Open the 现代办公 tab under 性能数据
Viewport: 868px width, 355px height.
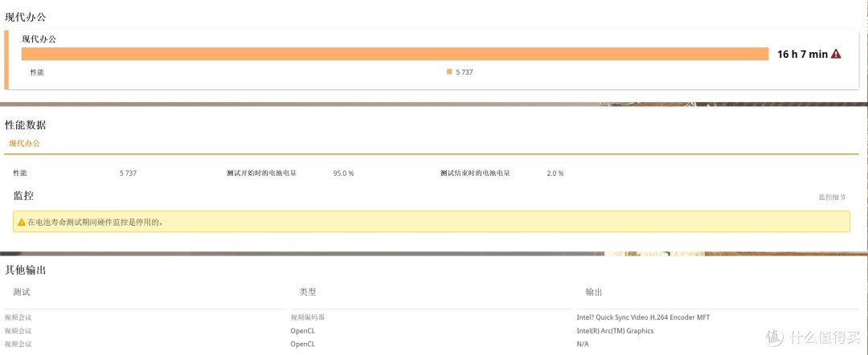tap(24, 143)
